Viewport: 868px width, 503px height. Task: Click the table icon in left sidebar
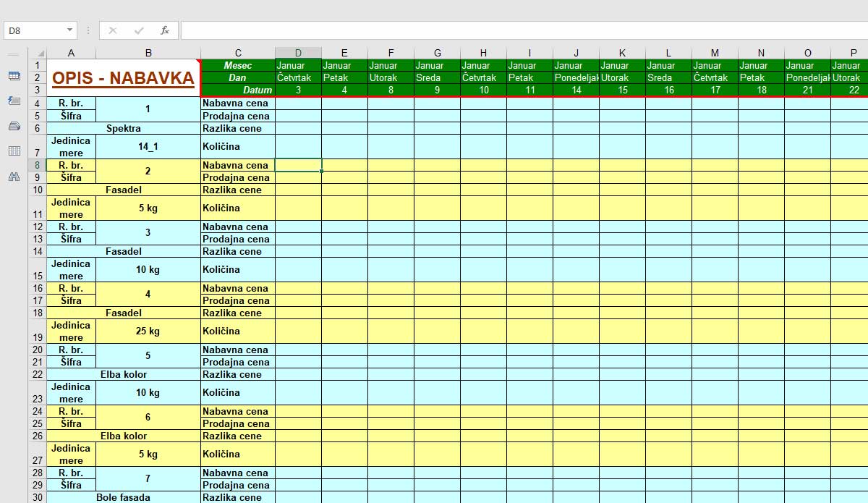14,76
